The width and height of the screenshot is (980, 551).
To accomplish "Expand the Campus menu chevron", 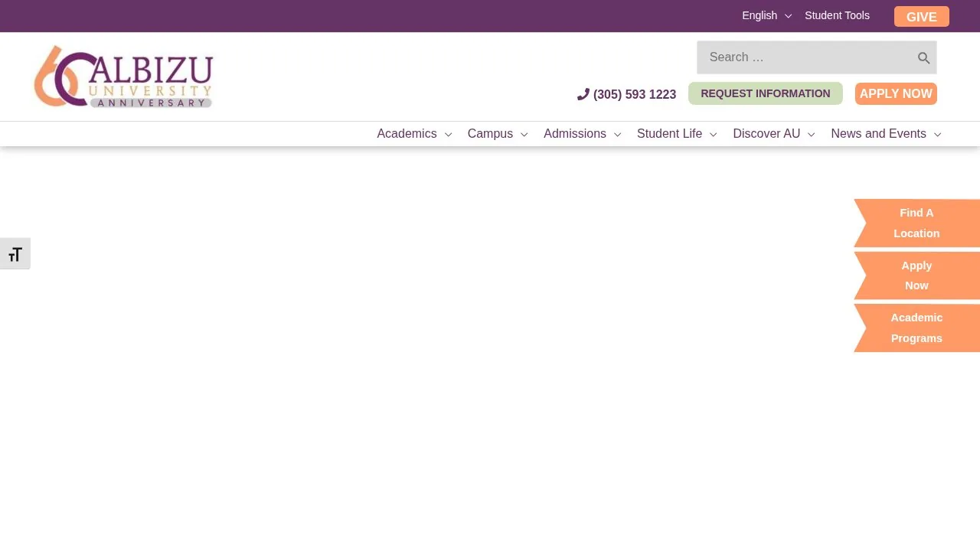I will [x=524, y=135].
